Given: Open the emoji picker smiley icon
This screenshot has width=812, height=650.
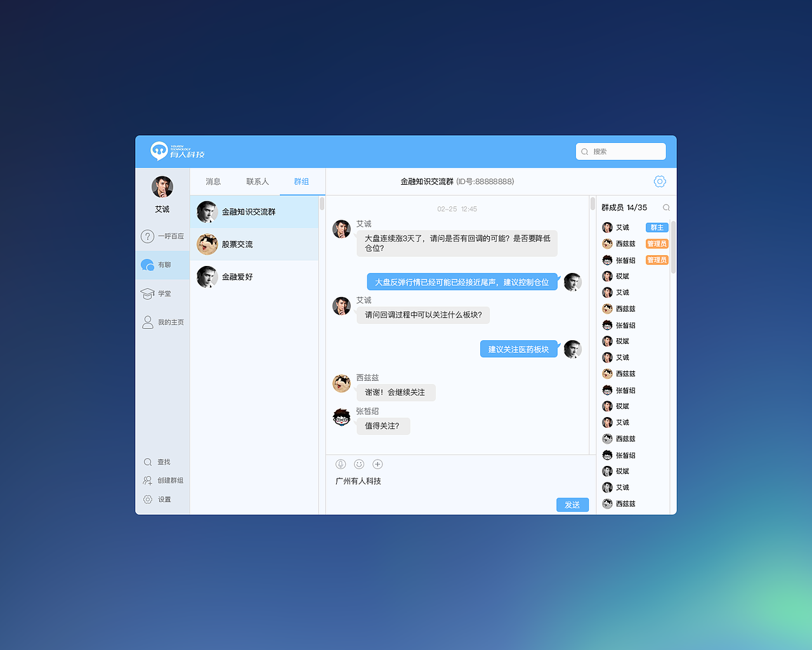Looking at the screenshot, I should (x=359, y=464).
